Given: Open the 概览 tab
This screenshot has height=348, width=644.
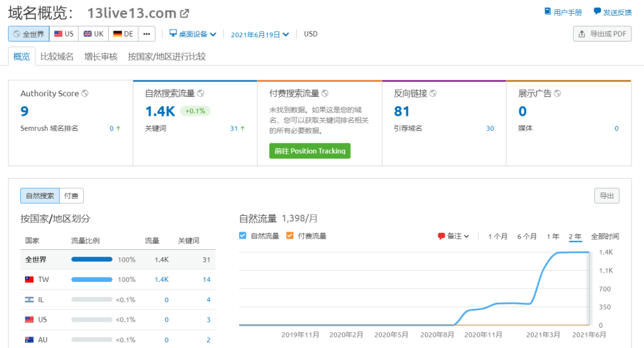Looking at the screenshot, I should [21, 57].
